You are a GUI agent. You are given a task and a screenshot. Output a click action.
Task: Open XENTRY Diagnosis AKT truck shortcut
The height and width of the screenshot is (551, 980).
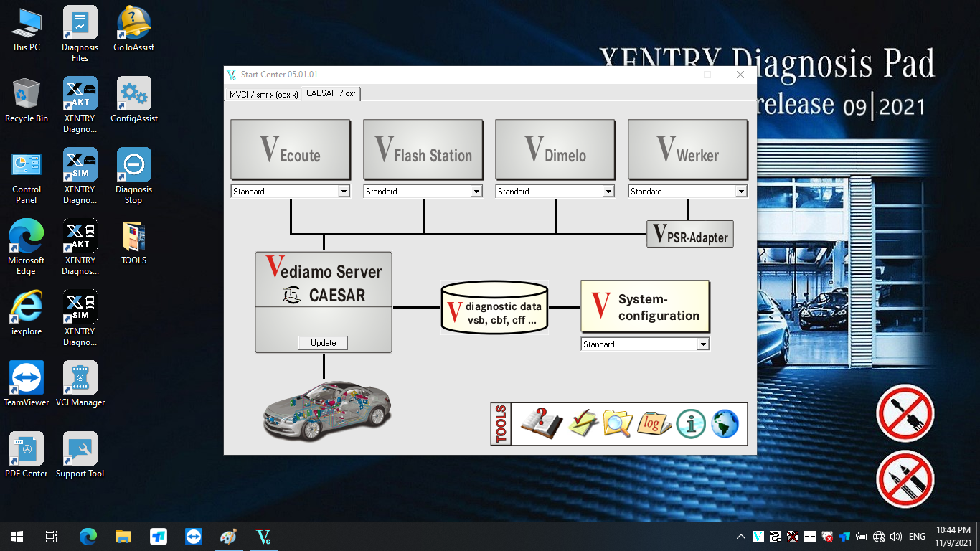(80, 247)
